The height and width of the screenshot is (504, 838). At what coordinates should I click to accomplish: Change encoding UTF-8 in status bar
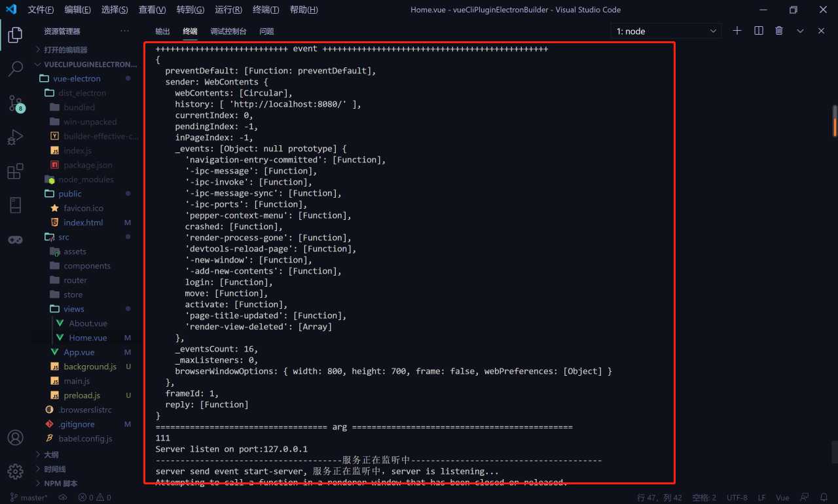point(737,497)
